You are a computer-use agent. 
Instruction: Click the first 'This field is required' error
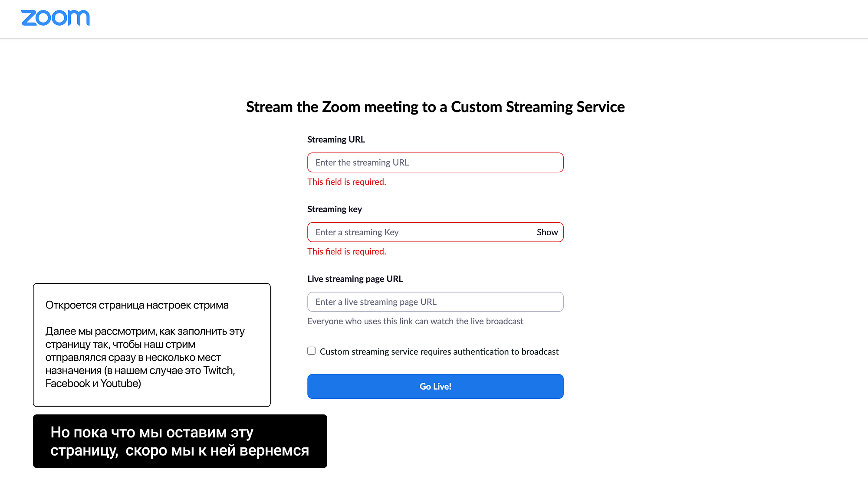coord(347,182)
